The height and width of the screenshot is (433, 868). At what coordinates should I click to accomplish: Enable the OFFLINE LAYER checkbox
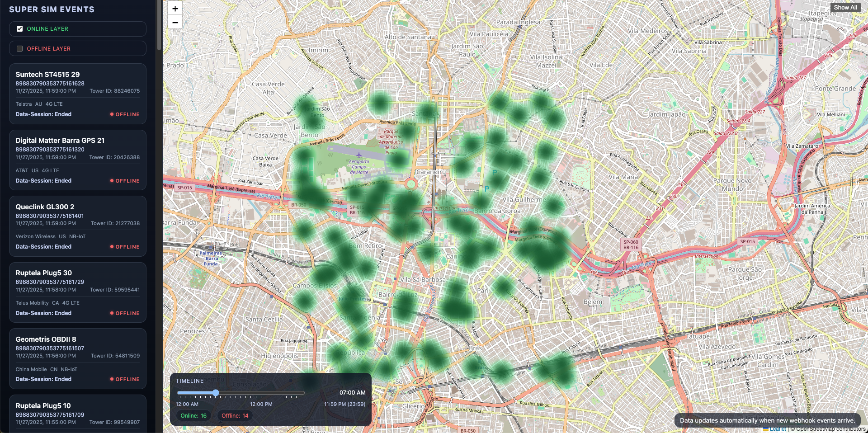click(19, 48)
